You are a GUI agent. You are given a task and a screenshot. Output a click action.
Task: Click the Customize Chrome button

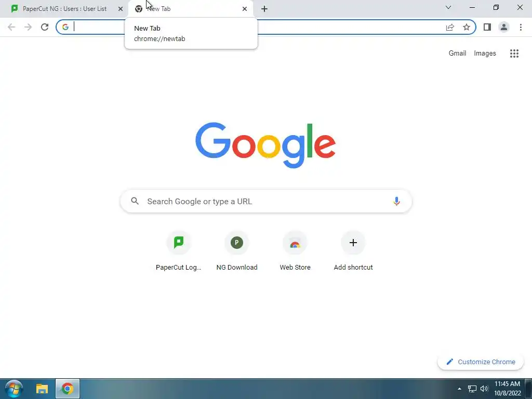(x=481, y=362)
